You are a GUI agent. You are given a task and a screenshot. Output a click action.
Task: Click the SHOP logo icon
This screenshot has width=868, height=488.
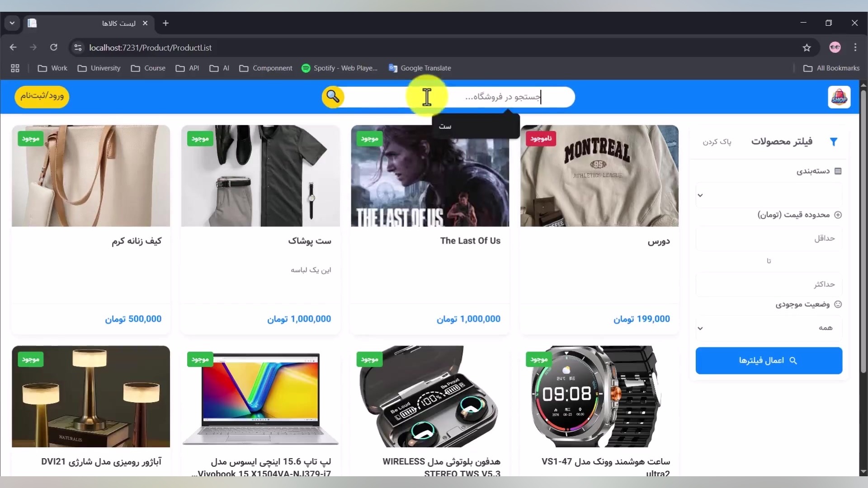coord(839,97)
